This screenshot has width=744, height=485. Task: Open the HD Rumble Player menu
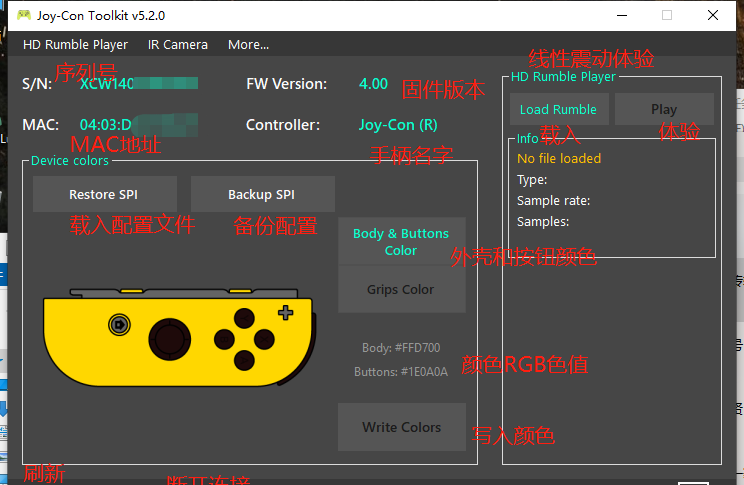tap(75, 45)
